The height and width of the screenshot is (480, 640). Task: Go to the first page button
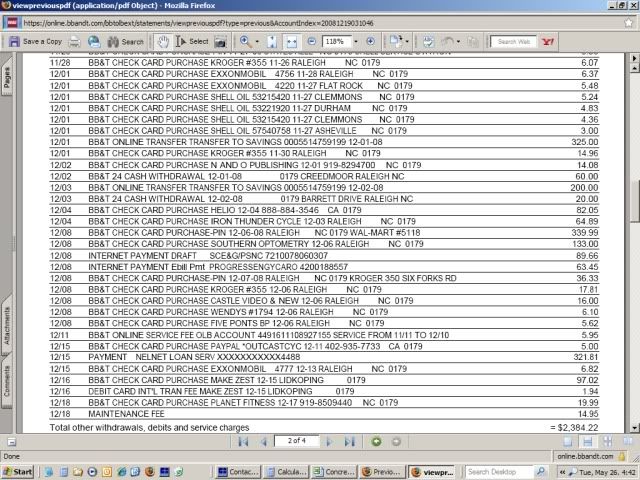243,442
